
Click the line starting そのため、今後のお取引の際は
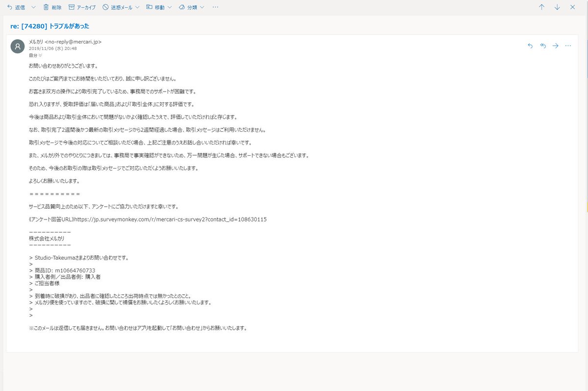click(114, 168)
